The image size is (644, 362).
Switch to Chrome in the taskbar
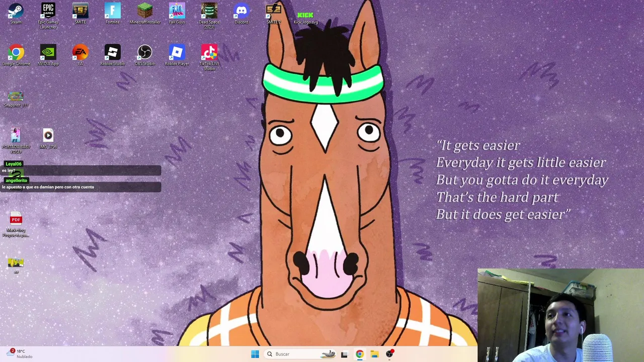pyautogui.click(x=359, y=354)
